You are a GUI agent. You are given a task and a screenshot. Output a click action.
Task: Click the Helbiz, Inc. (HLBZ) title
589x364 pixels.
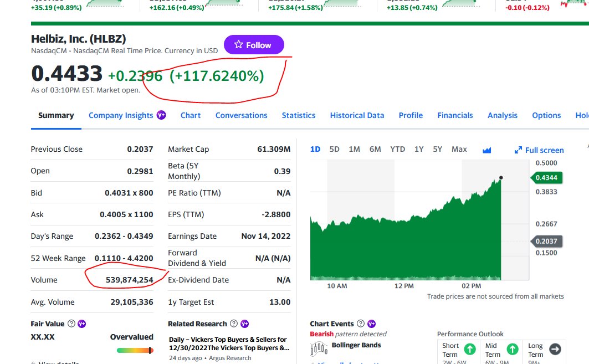point(79,39)
